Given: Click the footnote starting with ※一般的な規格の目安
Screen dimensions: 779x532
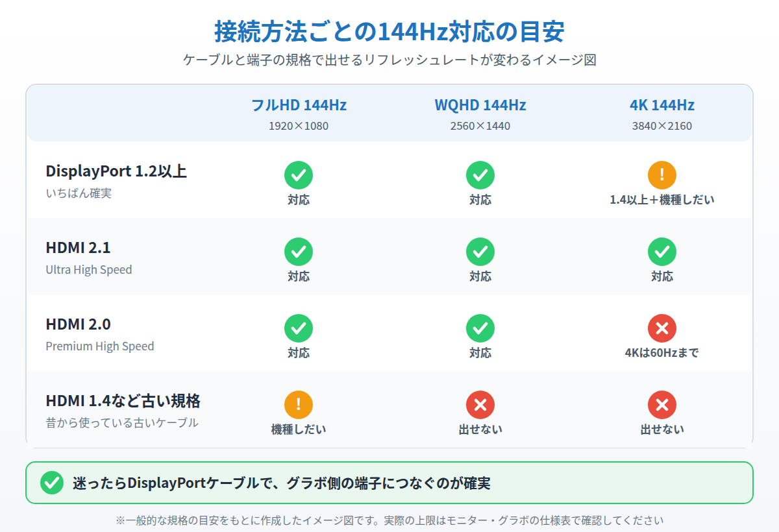Looking at the screenshot, I should (389, 520).
